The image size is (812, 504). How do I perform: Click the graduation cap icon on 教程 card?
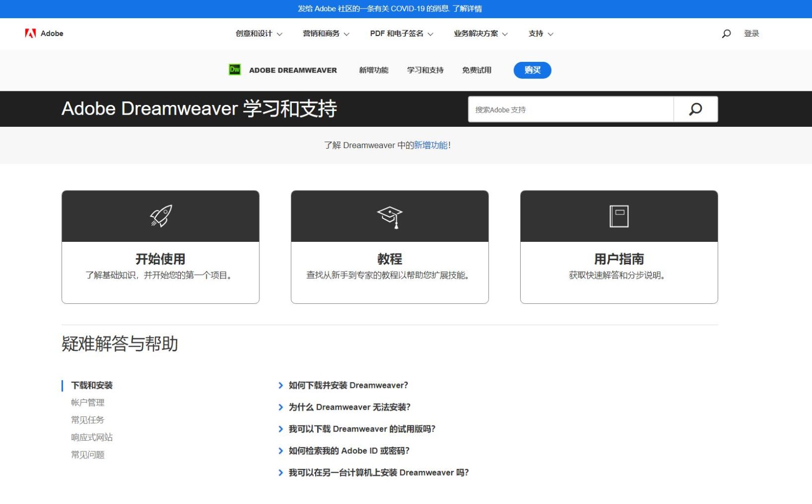pyautogui.click(x=390, y=217)
